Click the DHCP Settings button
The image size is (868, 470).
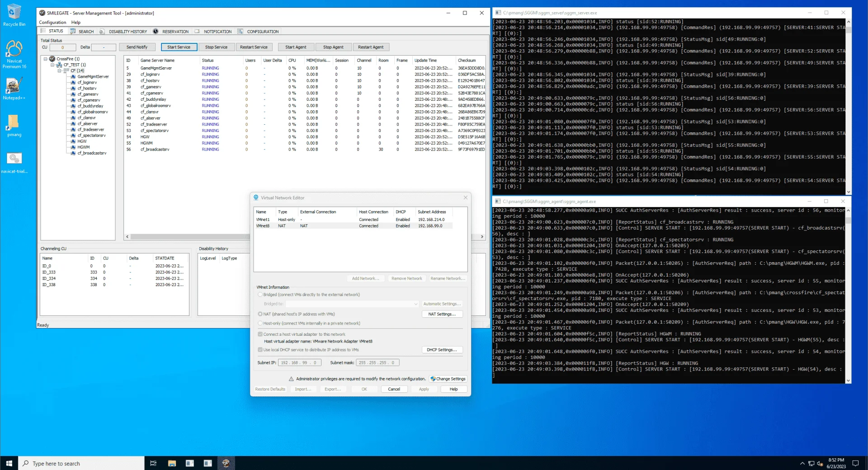click(x=442, y=350)
